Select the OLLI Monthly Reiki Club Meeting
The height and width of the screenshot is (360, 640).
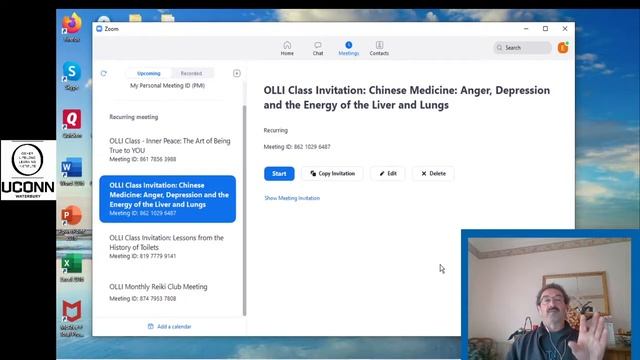pyautogui.click(x=167, y=292)
